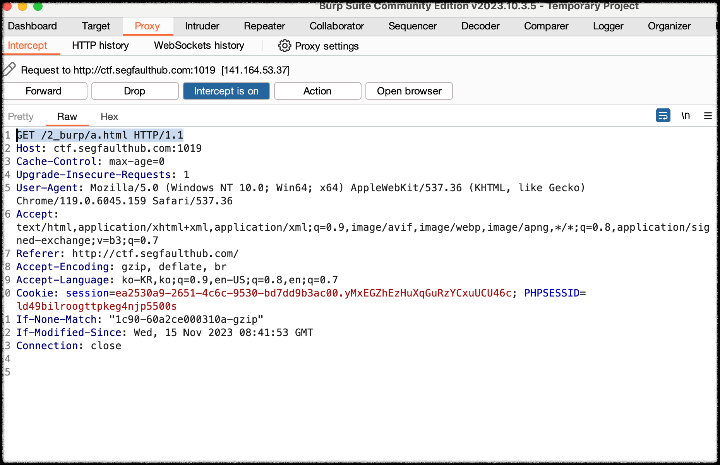This screenshot has width=720, height=465.
Task: Click the Chrome/119.0.6045.159 Safari text
Action: (x=124, y=201)
